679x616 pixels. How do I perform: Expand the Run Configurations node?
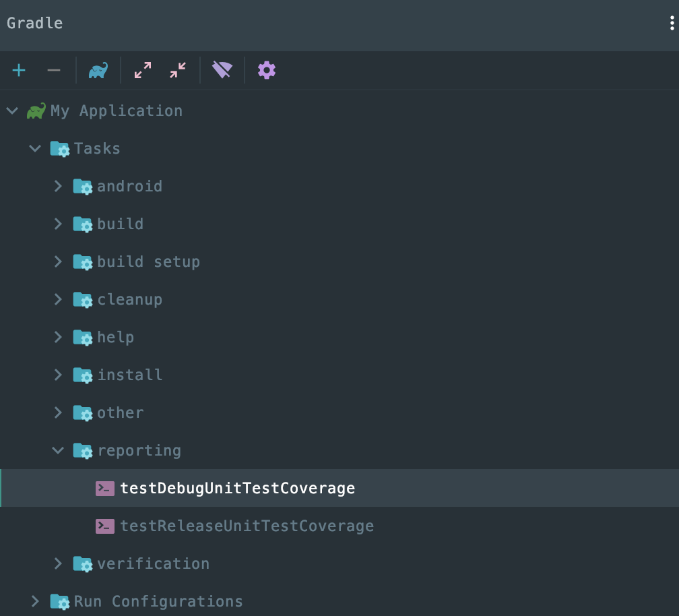(x=35, y=601)
